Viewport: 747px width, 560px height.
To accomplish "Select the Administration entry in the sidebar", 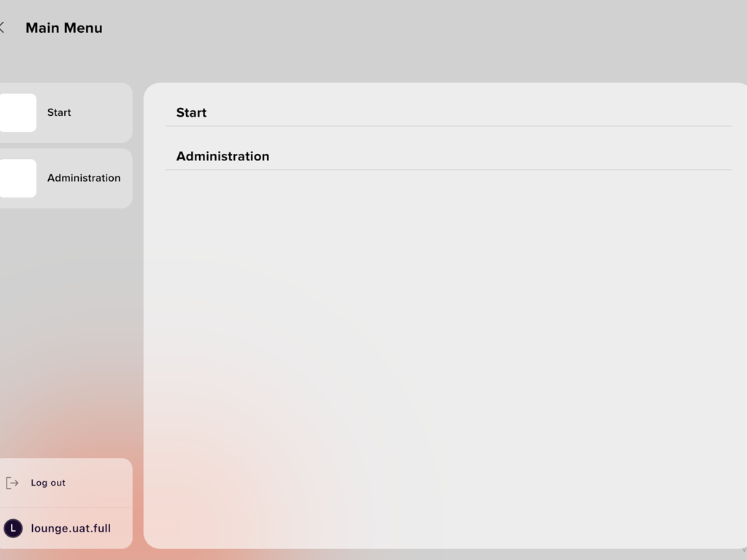I will (83, 178).
